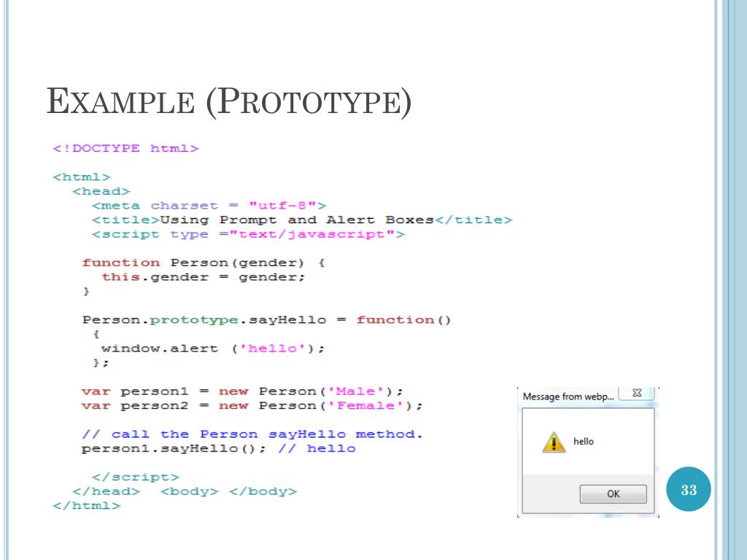747x560 pixels.
Task: Click the '<!DOCTYPE html>' line
Action: pyautogui.click(x=125, y=149)
